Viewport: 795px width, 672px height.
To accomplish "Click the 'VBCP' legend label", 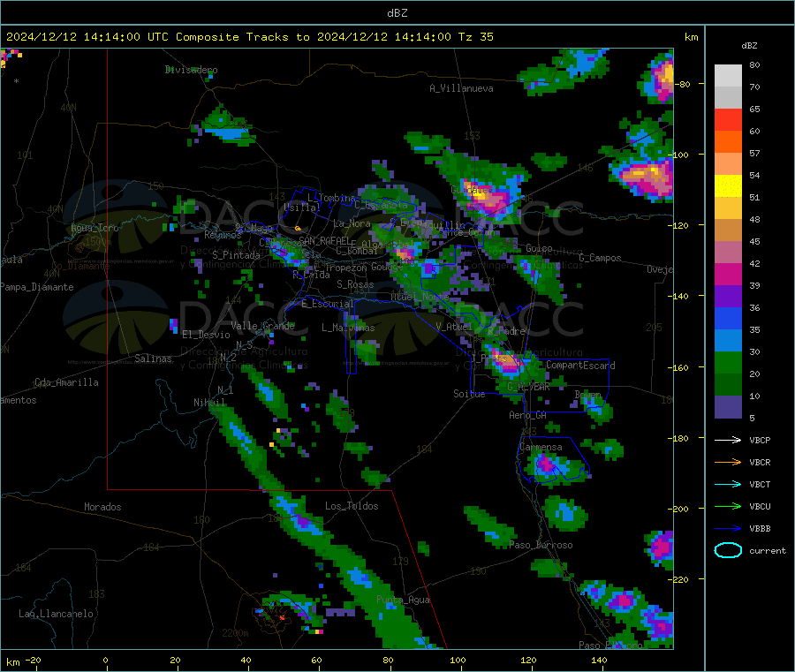I will 760,440.
